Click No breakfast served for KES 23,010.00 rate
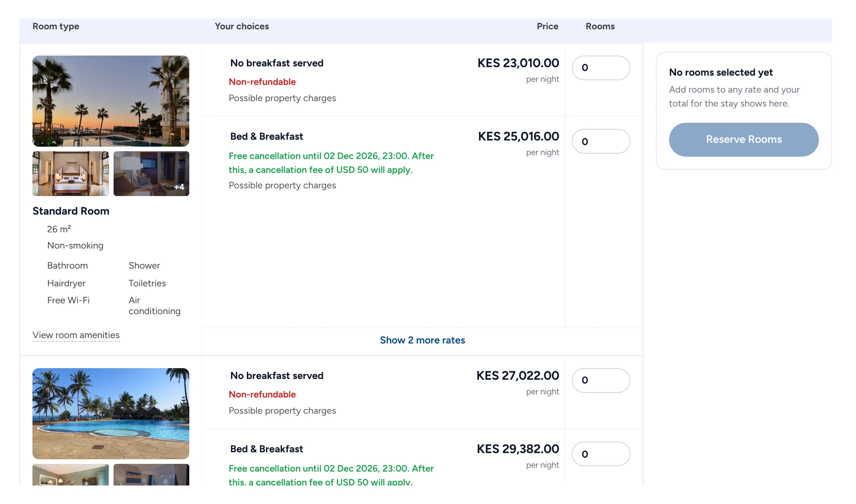Image resolution: width=856 pixels, height=504 pixels. [x=277, y=63]
